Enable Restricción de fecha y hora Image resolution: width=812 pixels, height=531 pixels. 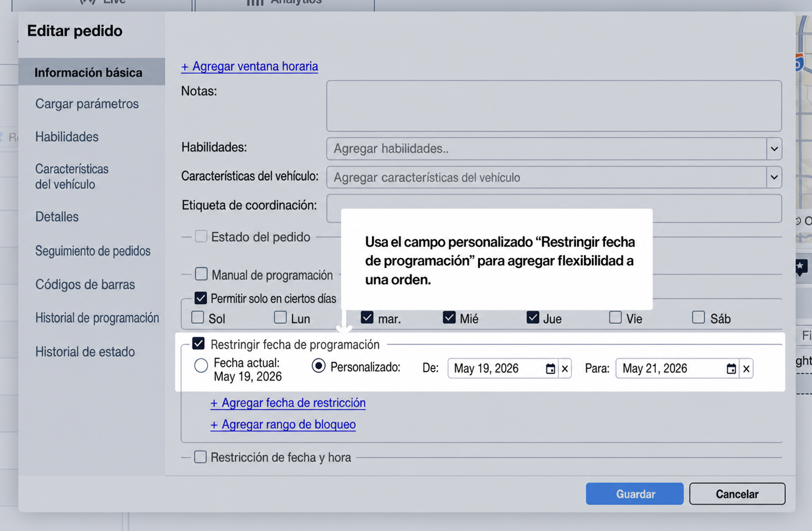200,457
